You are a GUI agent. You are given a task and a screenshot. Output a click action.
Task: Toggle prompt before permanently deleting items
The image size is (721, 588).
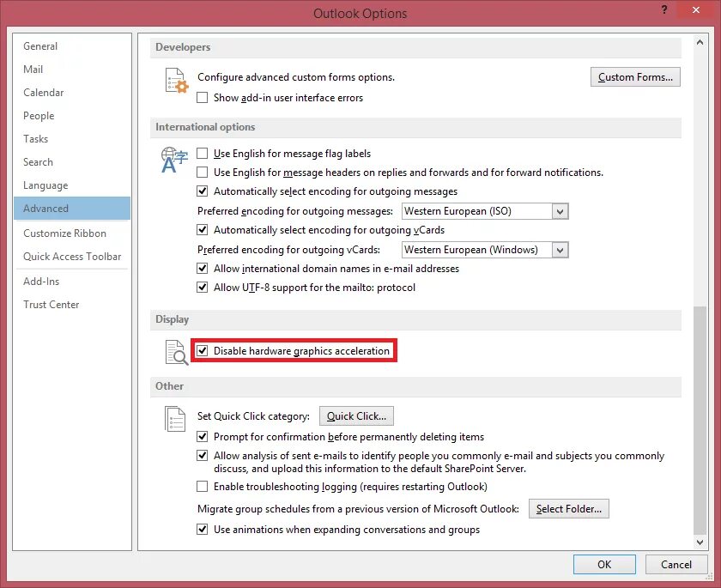[202, 436]
